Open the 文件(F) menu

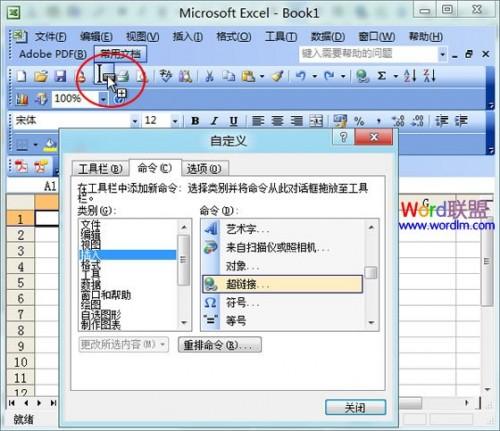point(50,36)
